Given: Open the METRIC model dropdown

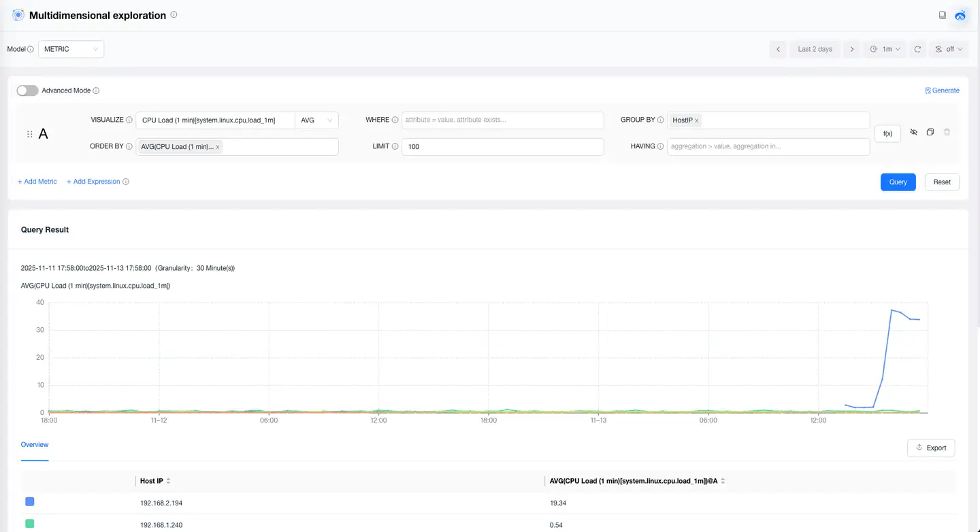Looking at the screenshot, I should pyautogui.click(x=71, y=49).
